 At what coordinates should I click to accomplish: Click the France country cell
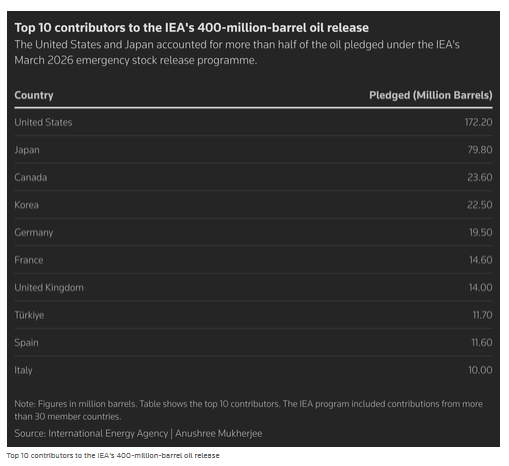tap(29, 260)
